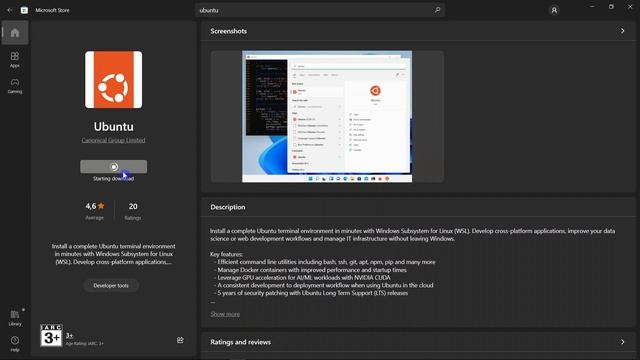Click the short app summary under ratings
This screenshot has height=360, width=640.
click(x=113, y=254)
